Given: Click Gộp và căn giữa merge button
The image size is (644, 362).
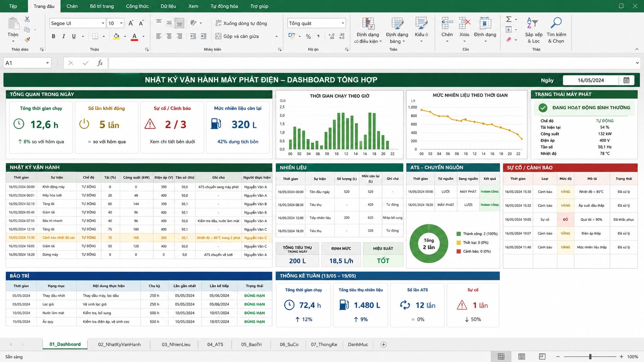Looking at the screenshot, I should 237,37.
